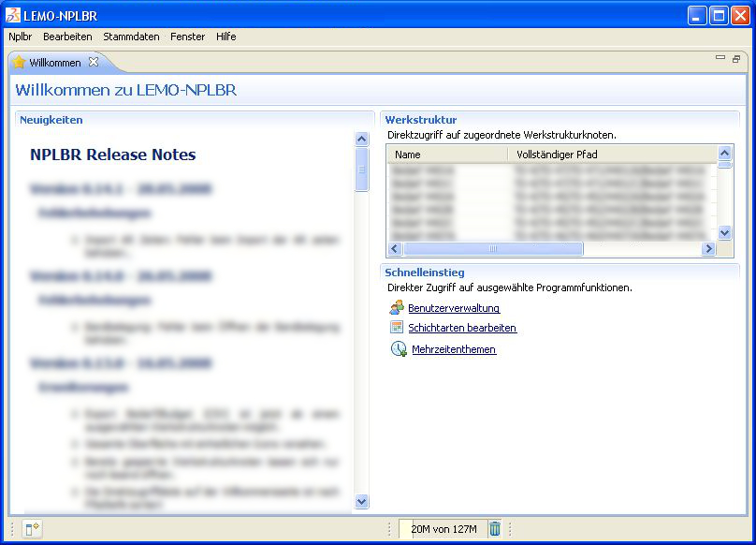This screenshot has height=545, width=756.
Task: Maximize the Willkommen view panel
Action: click(736, 58)
